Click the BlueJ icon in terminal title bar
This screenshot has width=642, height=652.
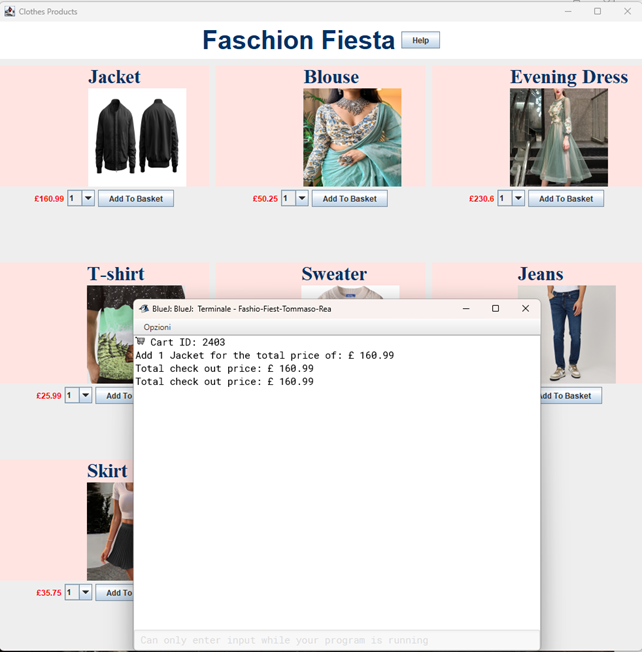(144, 309)
